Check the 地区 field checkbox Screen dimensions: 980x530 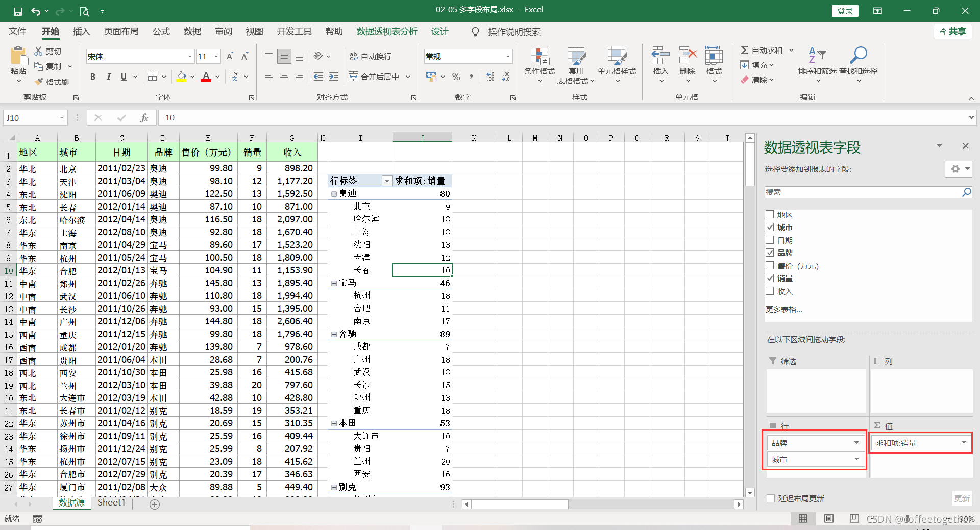[x=770, y=215]
